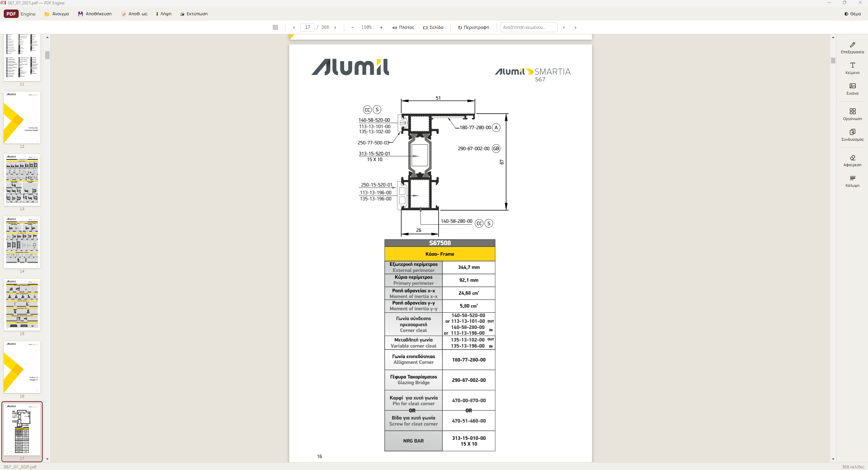Click thumbnail panel scroll-up arrow
The height and width of the screenshot is (470, 868).
tap(47, 37)
